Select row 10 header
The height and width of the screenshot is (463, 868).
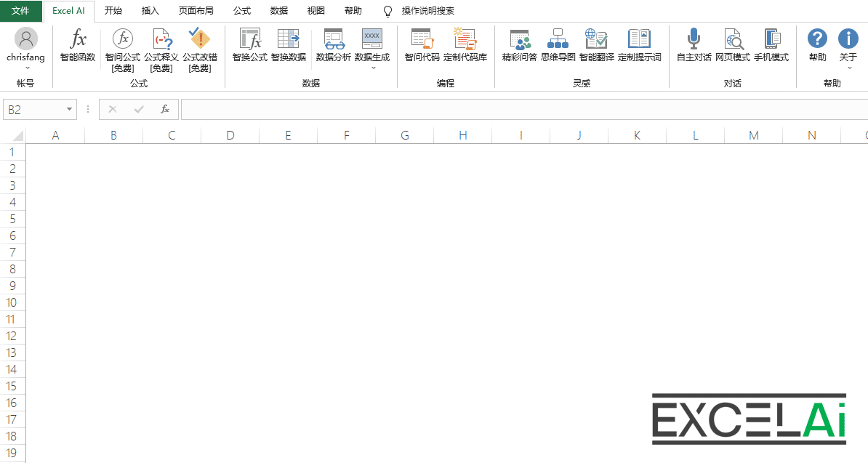coord(12,302)
